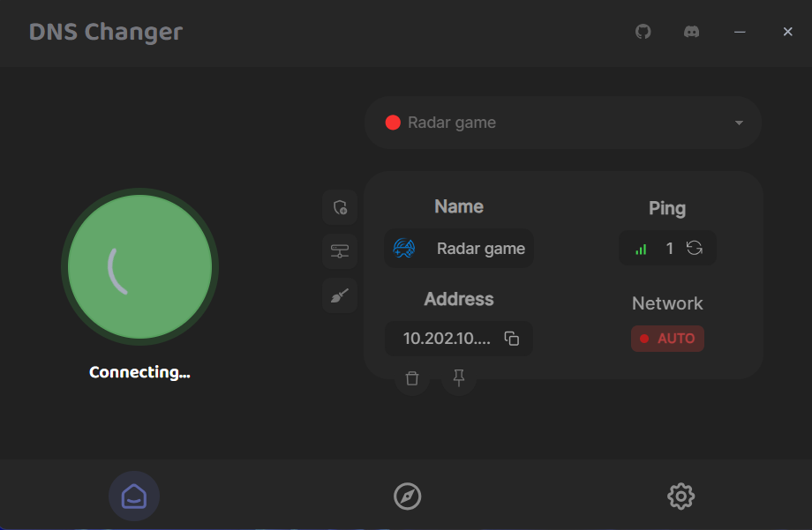Click the dropdown chevron arrow
The height and width of the screenshot is (530, 812).
click(x=738, y=123)
